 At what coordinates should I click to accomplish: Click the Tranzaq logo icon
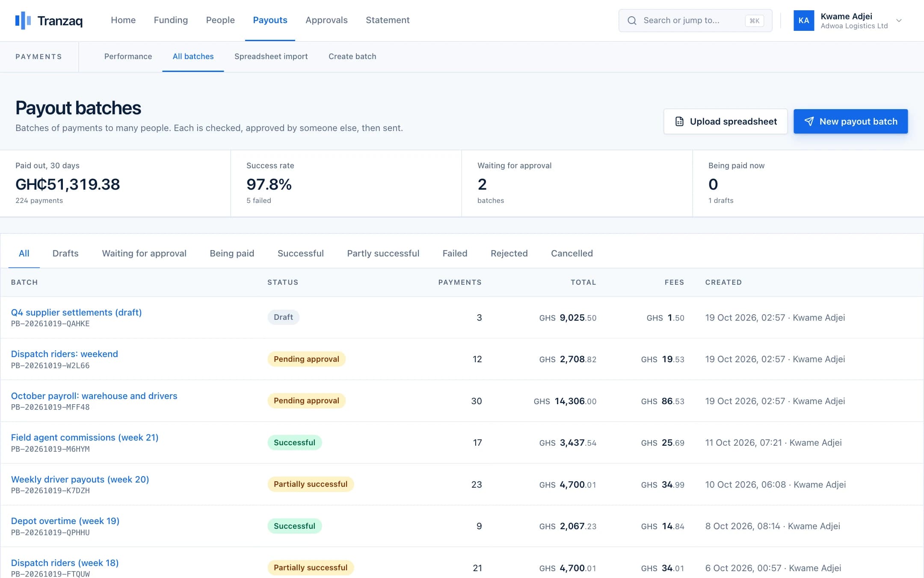point(23,20)
